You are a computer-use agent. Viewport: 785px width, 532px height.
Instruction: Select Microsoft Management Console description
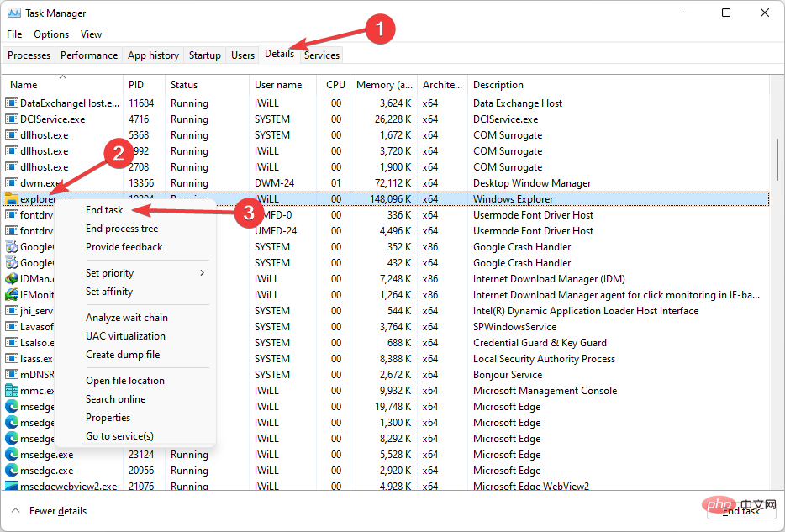(545, 391)
